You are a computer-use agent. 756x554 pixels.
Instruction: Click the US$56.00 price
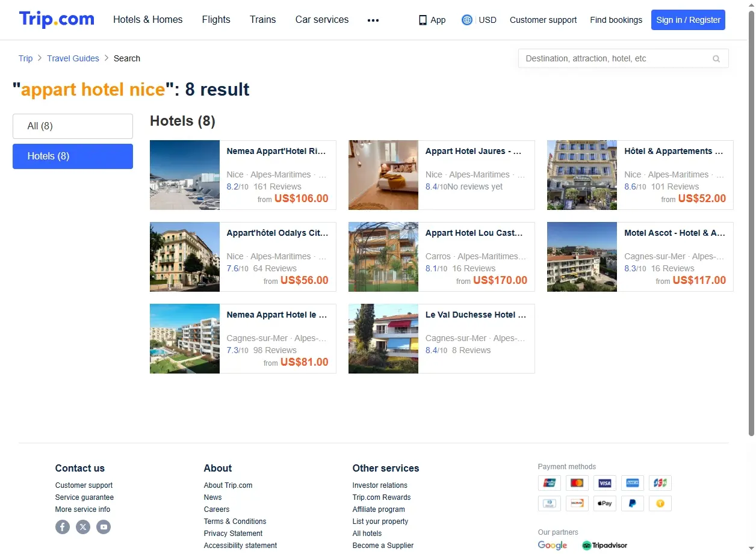(x=305, y=280)
